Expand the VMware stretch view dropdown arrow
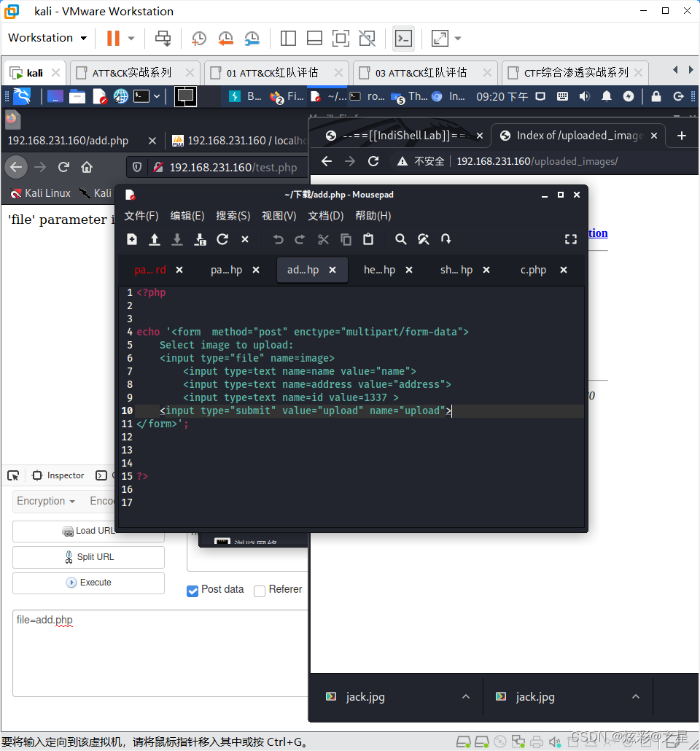700x751 pixels. [x=458, y=39]
